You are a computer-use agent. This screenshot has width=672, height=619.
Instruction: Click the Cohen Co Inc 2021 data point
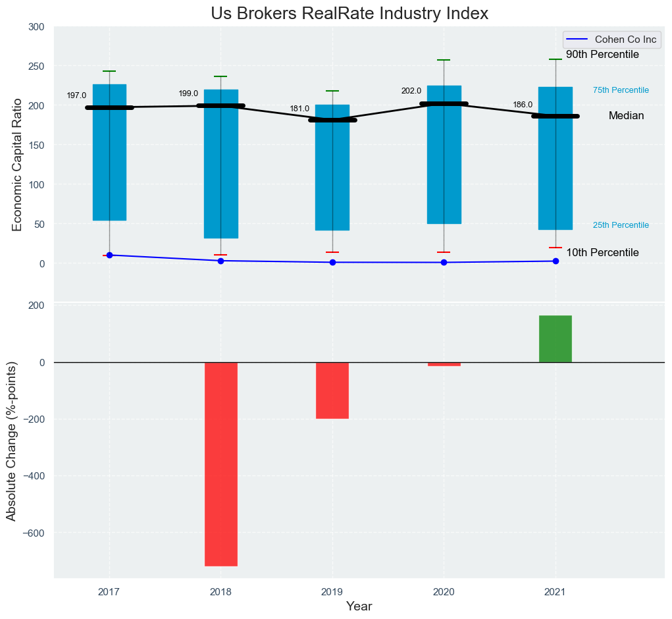(x=556, y=261)
